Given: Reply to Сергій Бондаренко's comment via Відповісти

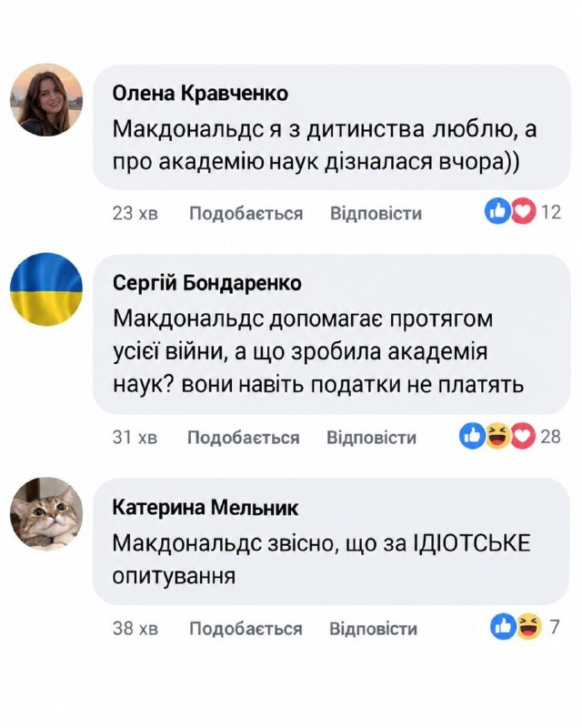Looking at the screenshot, I should point(371,438).
